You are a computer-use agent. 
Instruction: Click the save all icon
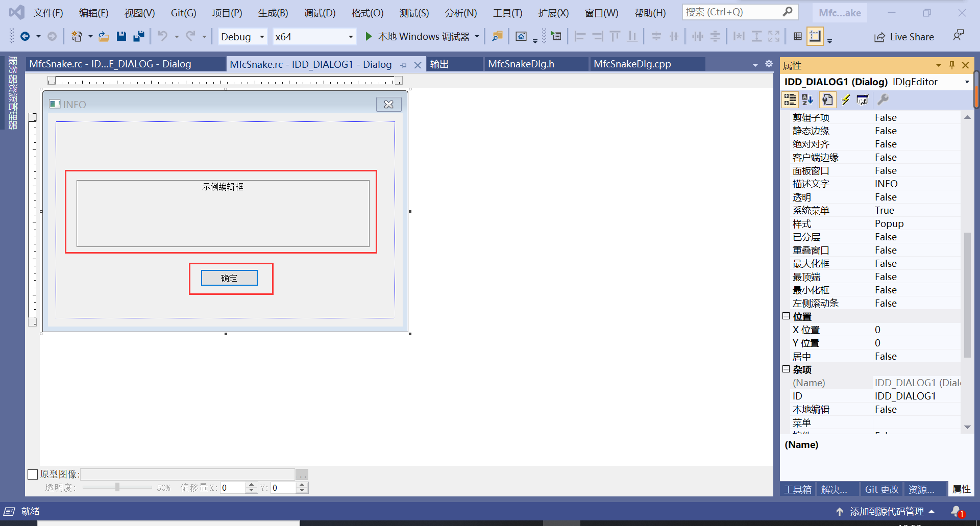click(x=139, y=36)
